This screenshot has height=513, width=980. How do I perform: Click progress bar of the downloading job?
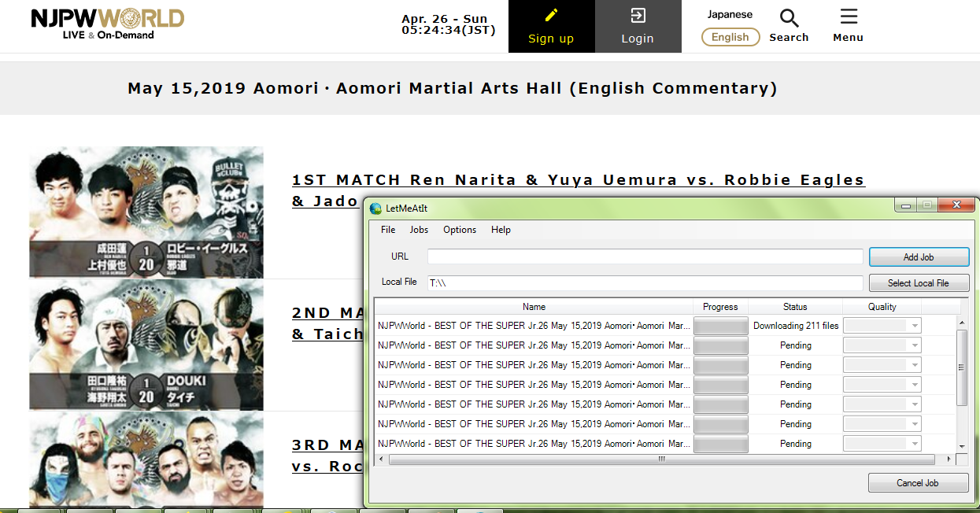[x=720, y=326]
